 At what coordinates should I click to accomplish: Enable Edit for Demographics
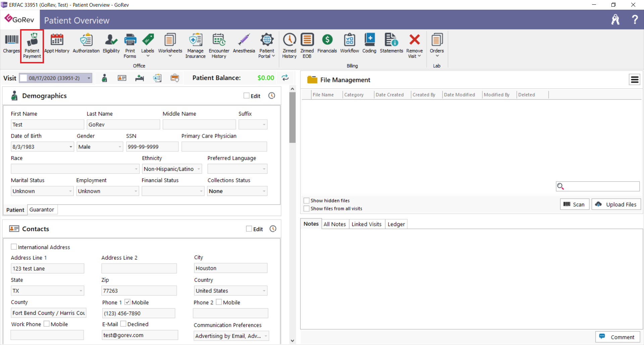(247, 96)
